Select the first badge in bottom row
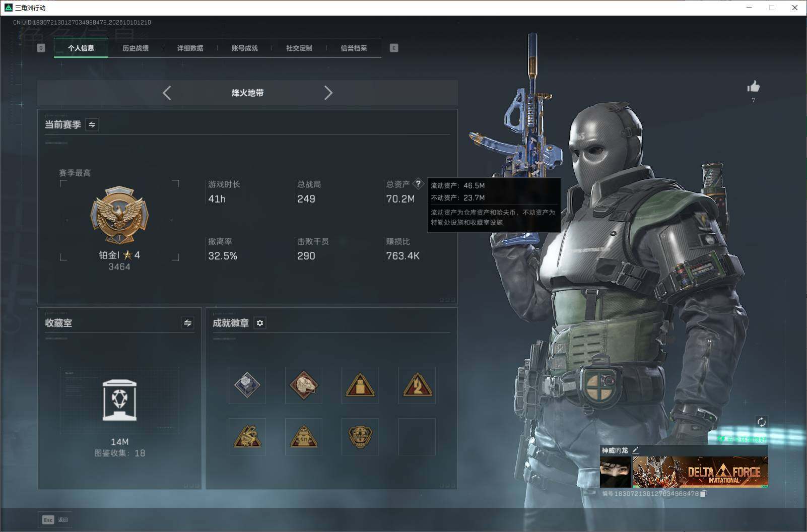Viewport: 807px width, 532px height. point(247,437)
